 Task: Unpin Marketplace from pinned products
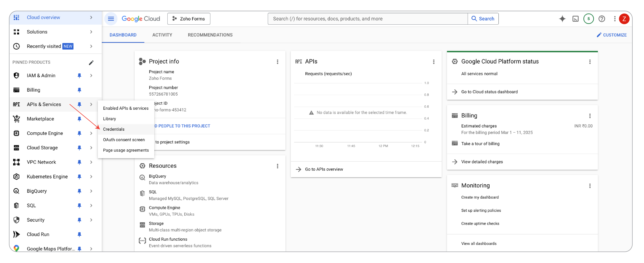[79, 119]
